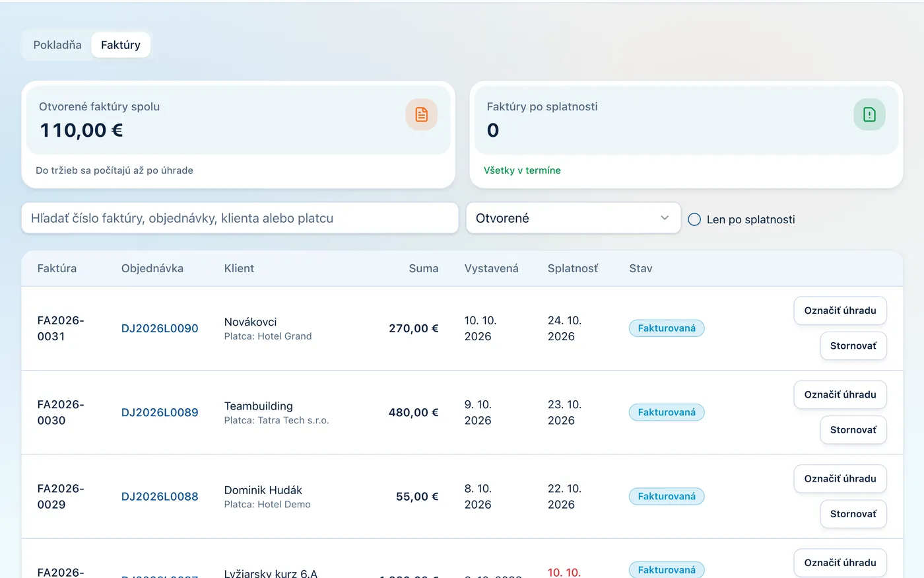Click Označiť úhradu for FA2026-0030

click(x=840, y=394)
